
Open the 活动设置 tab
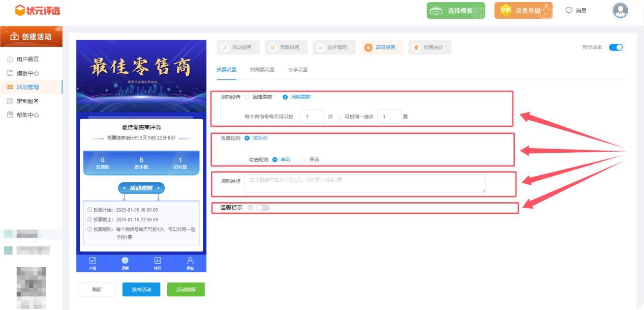pyautogui.click(x=238, y=47)
